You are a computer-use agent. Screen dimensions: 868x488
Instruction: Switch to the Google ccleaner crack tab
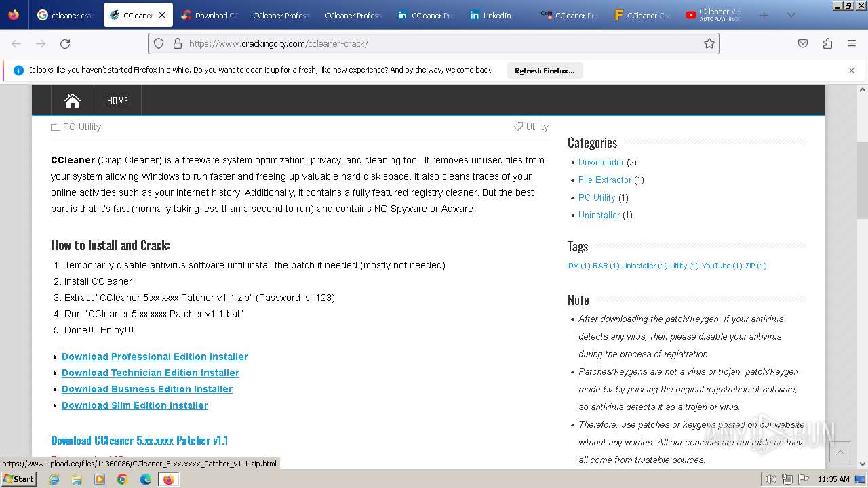pos(66,15)
